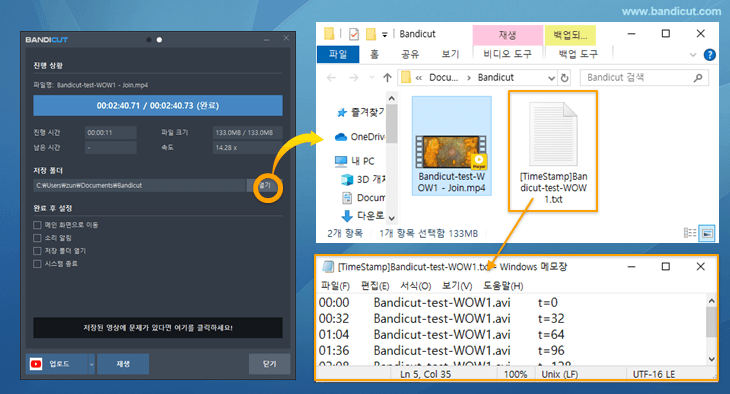The image size is (730, 394).
Task: Click the Notepad vertical scrollbar thumb
Action: 711,322
